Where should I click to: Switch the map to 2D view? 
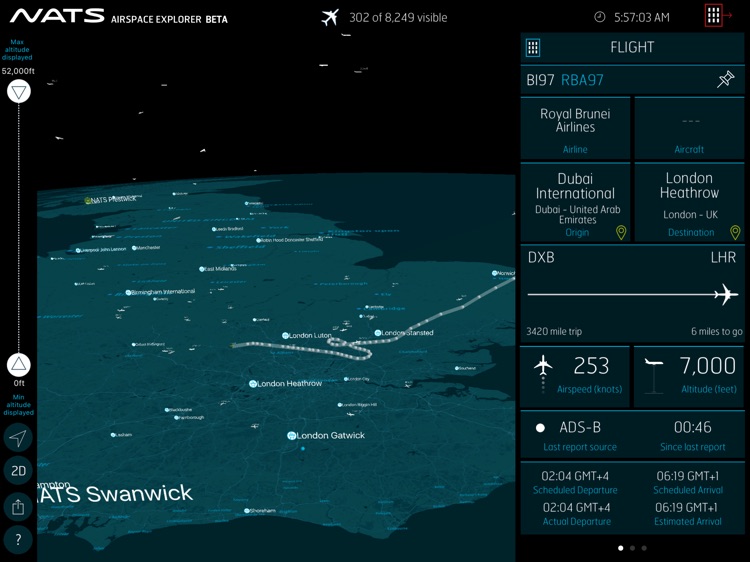tap(18, 471)
